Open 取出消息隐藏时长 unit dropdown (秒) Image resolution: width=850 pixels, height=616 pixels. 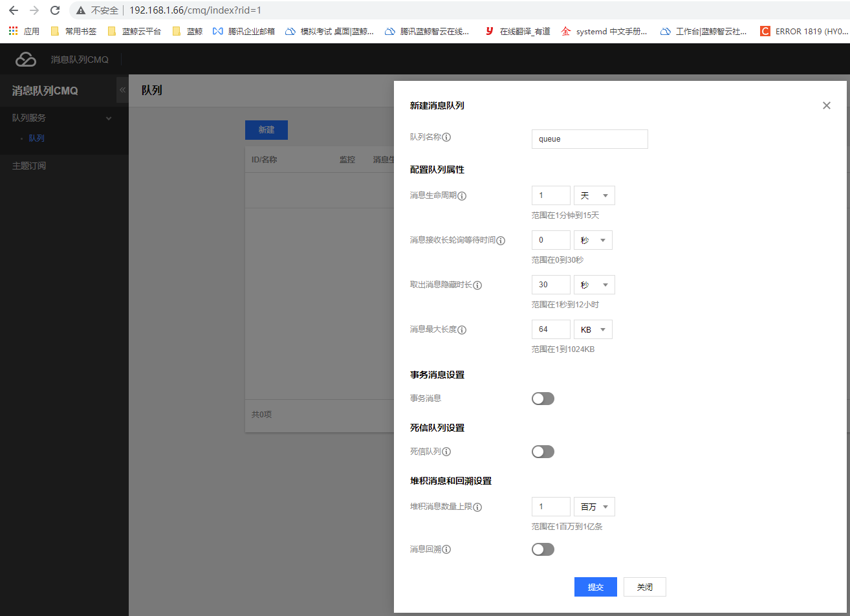pyautogui.click(x=594, y=285)
